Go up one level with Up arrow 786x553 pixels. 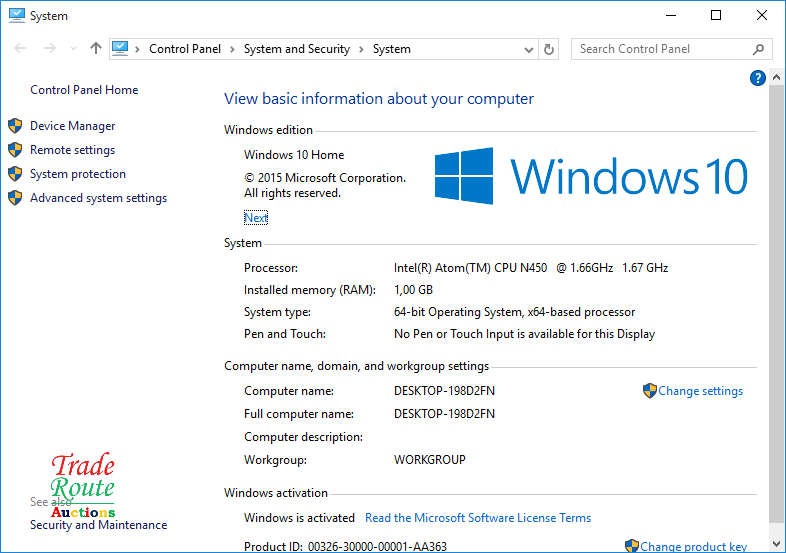point(96,48)
